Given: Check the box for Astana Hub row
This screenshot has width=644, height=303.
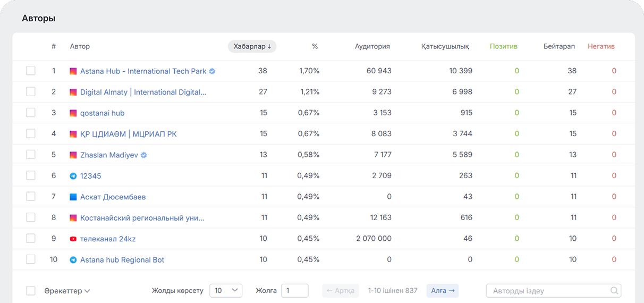Looking at the screenshot, I should pos(31,71).
